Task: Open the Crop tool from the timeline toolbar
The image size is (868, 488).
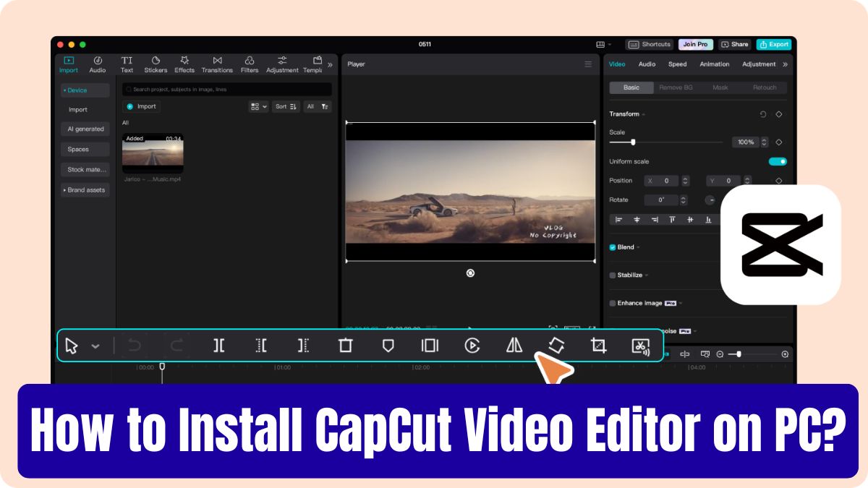Action: coord(598,346)
